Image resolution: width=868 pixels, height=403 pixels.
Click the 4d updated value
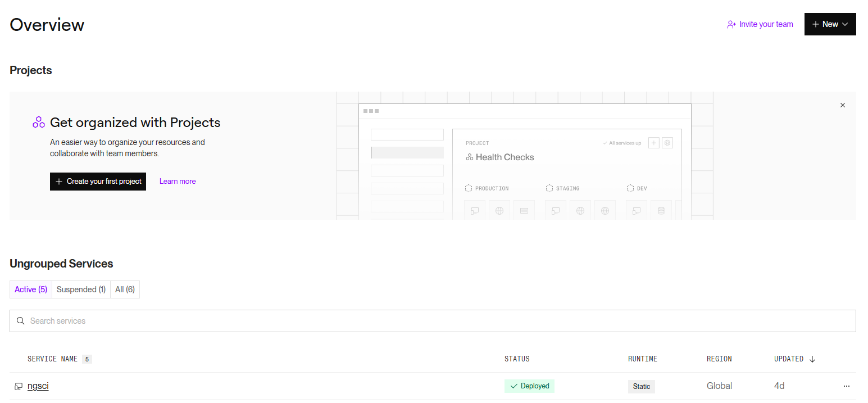779,386
